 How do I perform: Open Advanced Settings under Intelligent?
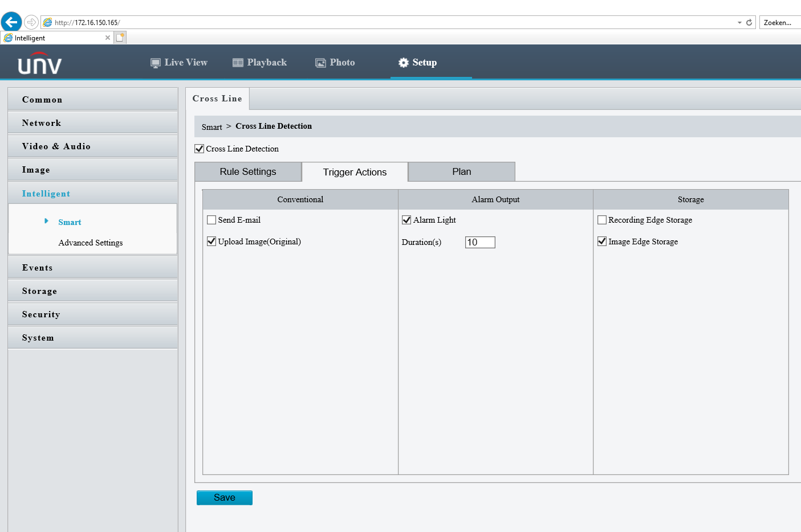pos(91,243)
